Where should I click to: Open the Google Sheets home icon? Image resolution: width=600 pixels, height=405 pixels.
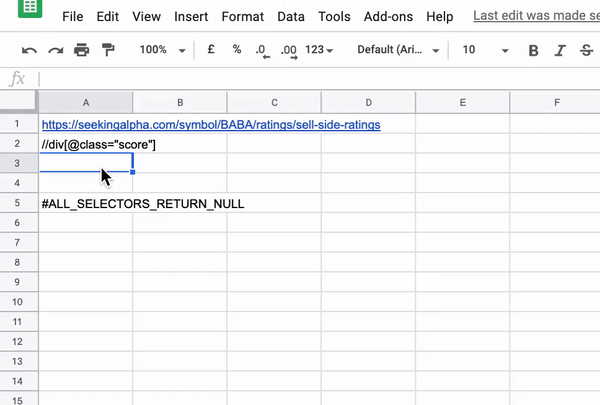[29, 8]
